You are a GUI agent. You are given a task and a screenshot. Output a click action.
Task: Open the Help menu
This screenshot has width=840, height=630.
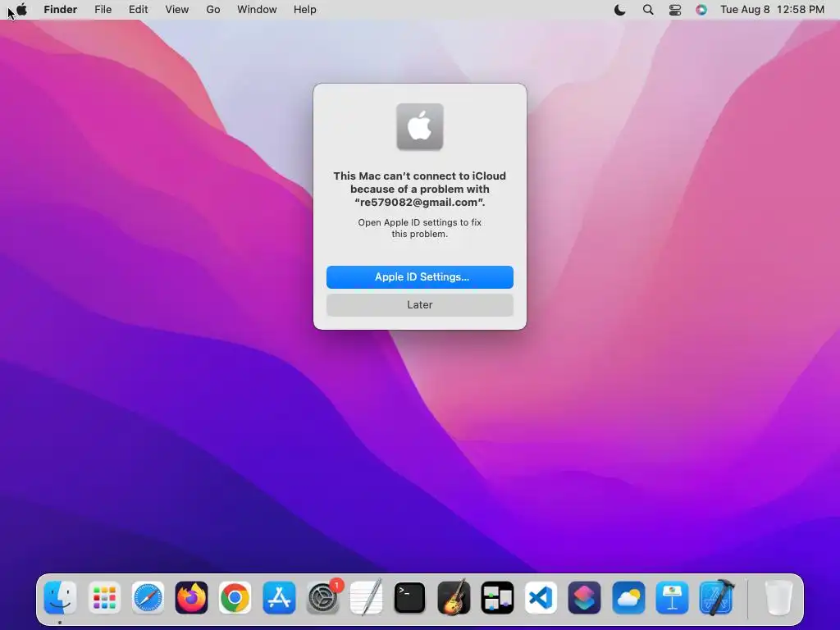tap(305, 10)
